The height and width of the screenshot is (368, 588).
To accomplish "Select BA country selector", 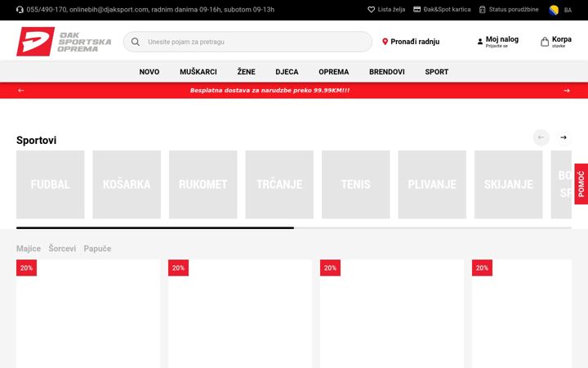I will [560, 10].
